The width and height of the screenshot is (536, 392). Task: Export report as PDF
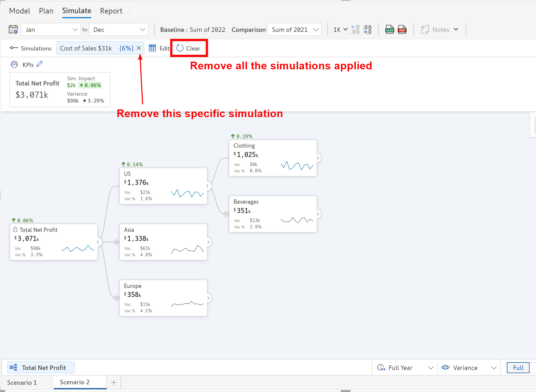pos(402,29)
